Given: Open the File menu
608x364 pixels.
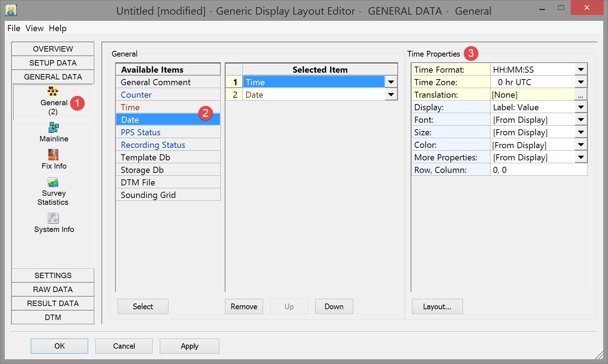Looking at the screenshot, I should pyautogui.click(x=14, y=28).
